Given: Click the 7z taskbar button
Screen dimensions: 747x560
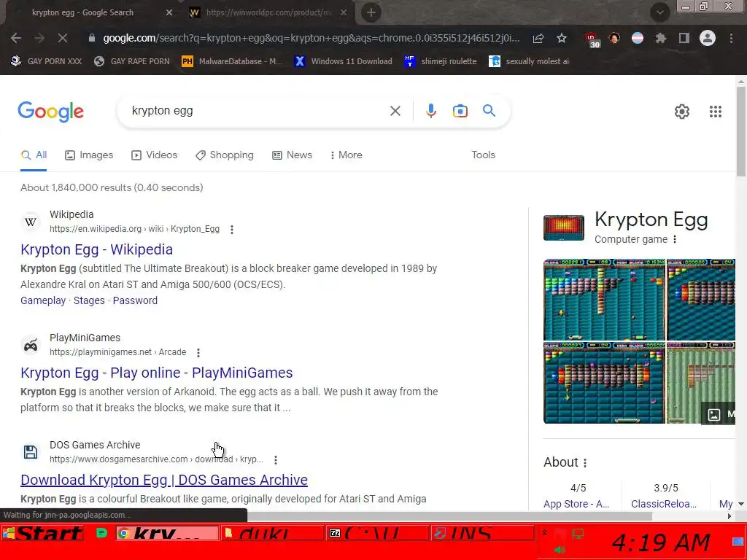Looking at the screenshot, I should point(377,533).
